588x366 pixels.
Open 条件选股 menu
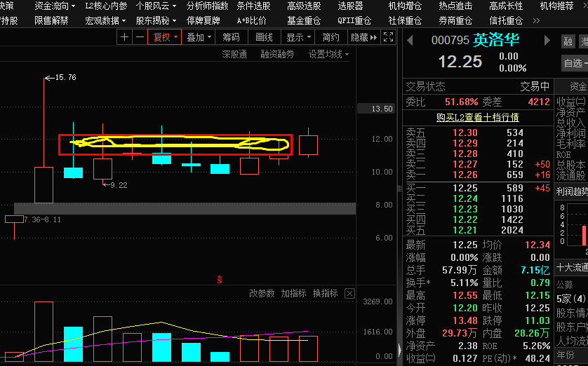click(253, 6)
